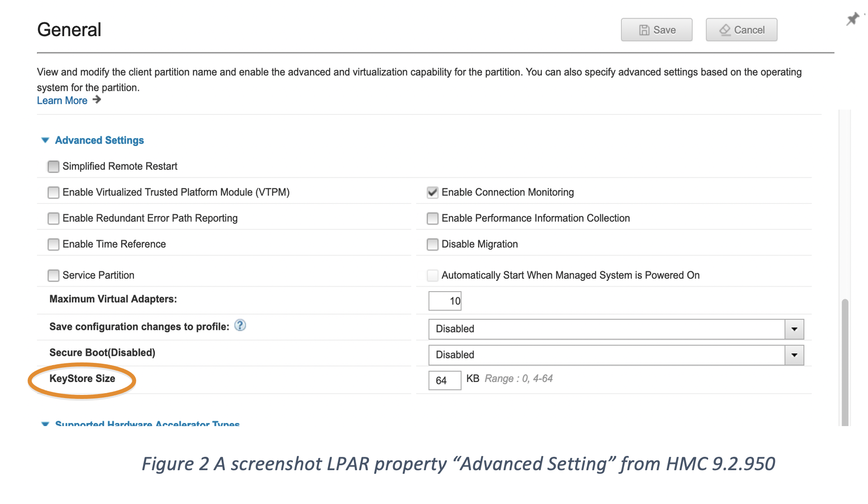
Task: Collapse the Advanced Settings section
Action: coord(45,140)
